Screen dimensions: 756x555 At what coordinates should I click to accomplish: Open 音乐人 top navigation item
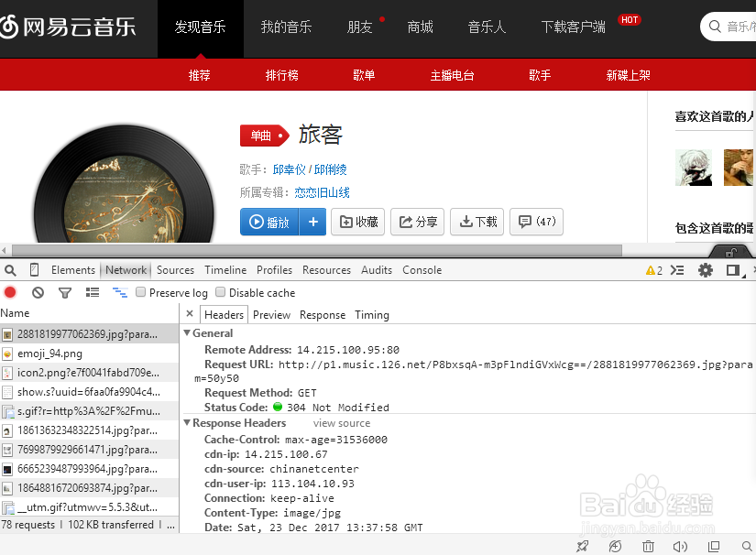487,27
